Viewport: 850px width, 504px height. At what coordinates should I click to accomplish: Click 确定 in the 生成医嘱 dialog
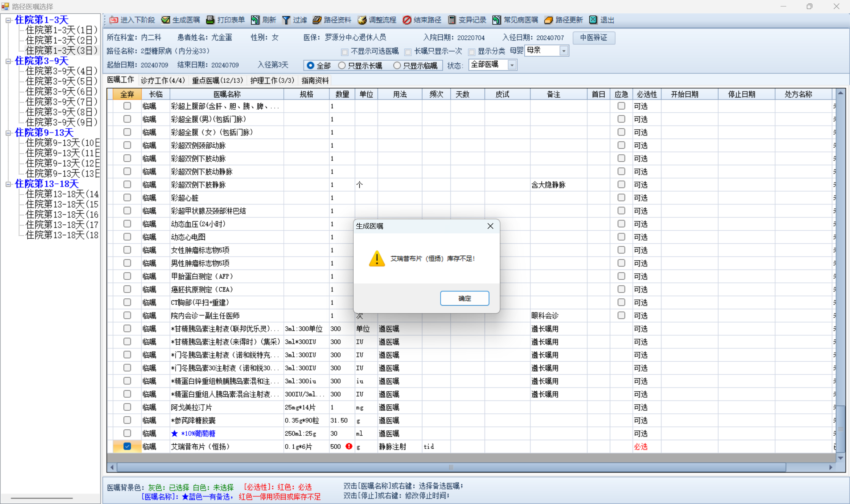464,298
